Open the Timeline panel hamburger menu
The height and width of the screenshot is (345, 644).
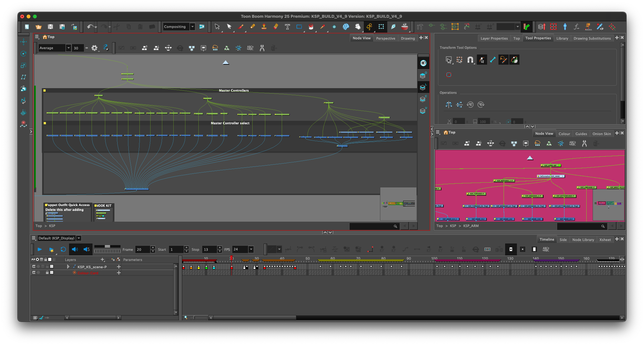pos(34,238)
